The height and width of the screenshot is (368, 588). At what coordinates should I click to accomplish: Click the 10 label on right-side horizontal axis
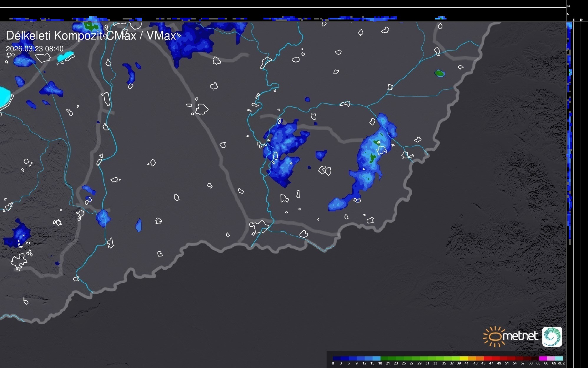tap(581, 20)
